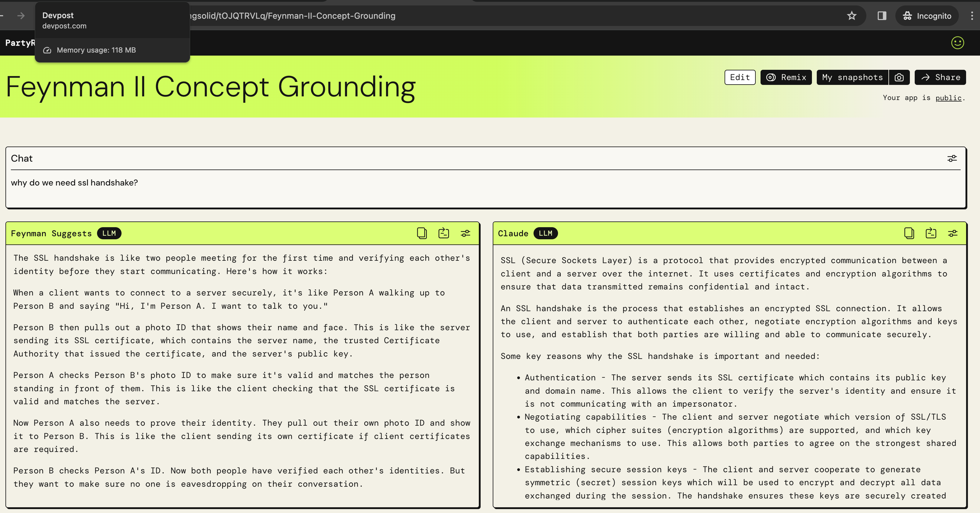Open Chrome three-dot menu
The width and height of the screenshot is (980, 513).
(972, 16)
